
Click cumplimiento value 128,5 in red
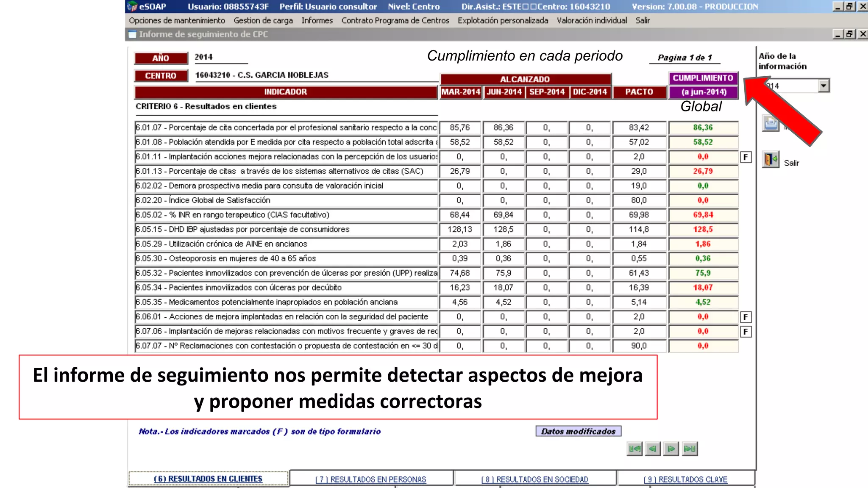703,230
